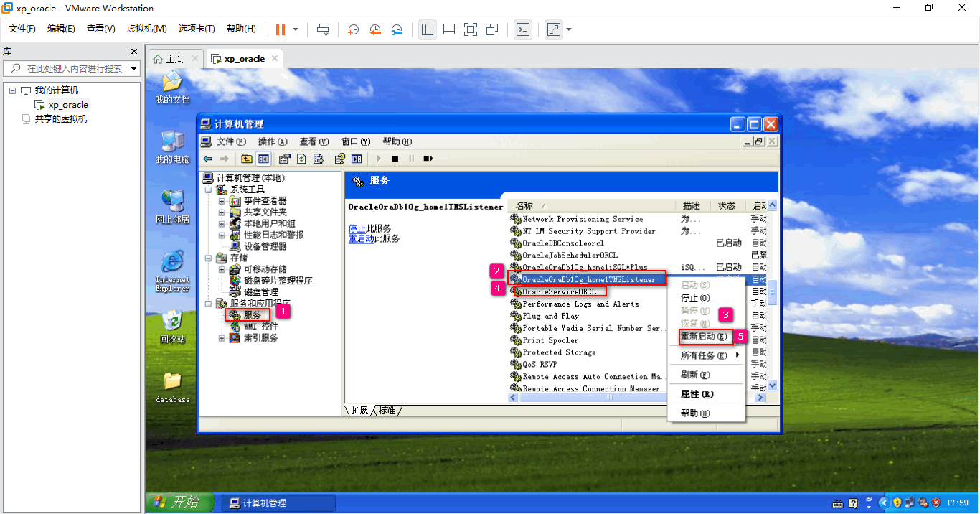The width and height of the screenshot is (980, 514).
Task: Open the stretch guest dropdown arrow in VMware
Action: click(569, 29)
